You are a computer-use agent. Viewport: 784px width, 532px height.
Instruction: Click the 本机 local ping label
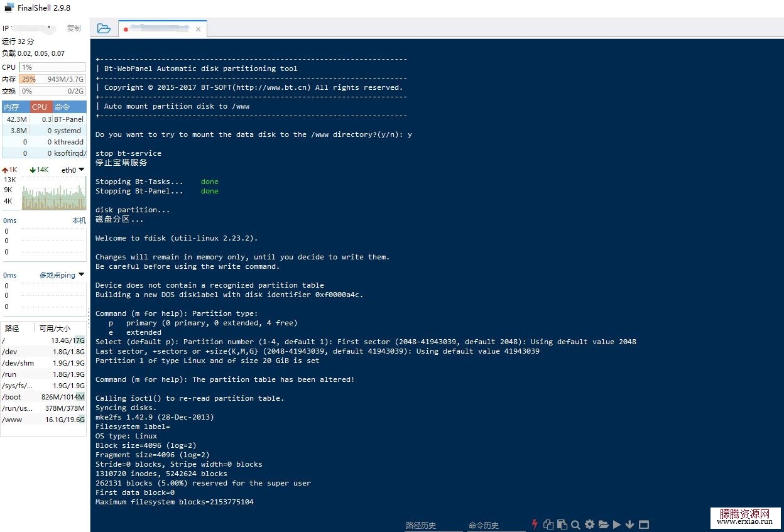tap(79, 220)
